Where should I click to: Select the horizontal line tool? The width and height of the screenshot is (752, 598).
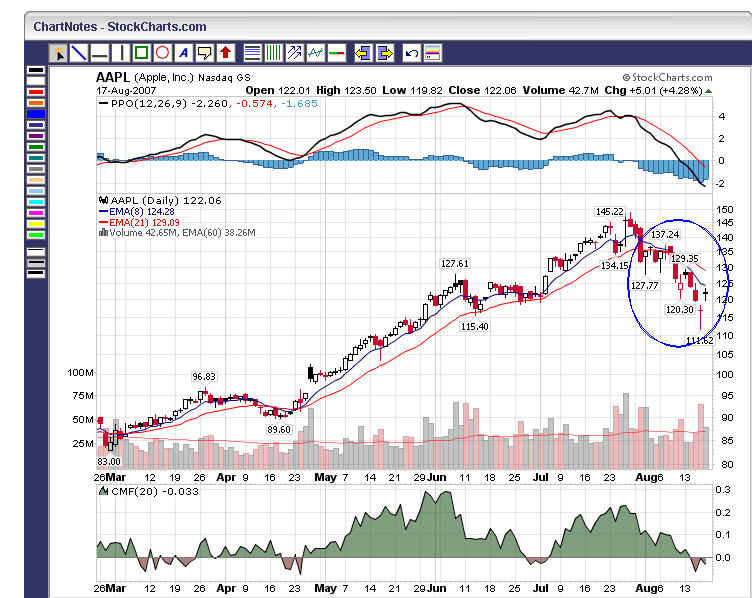[100, 53]
